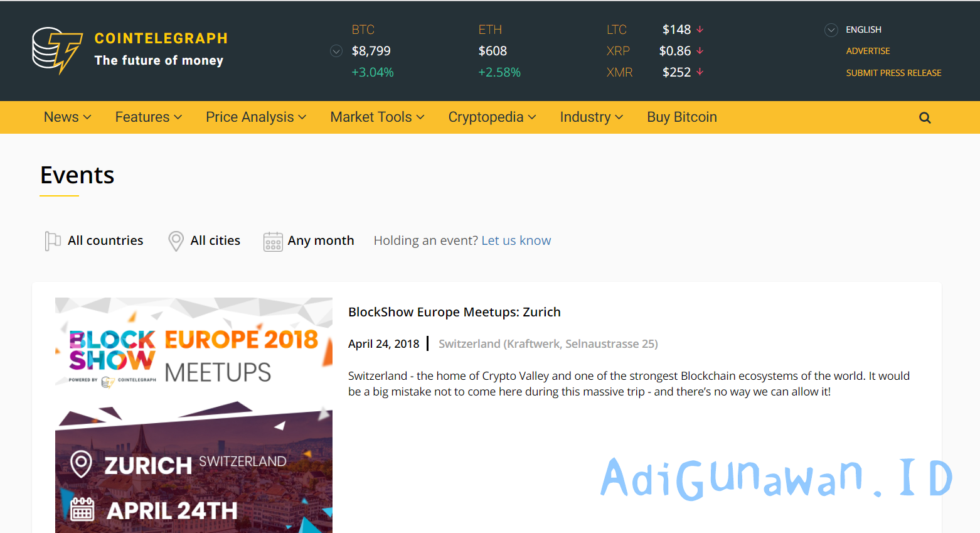Image resolution: width=980 pixels, height=533 pixels.
Task: Click the LTC price down arrow
Action: tap(700, 30)
